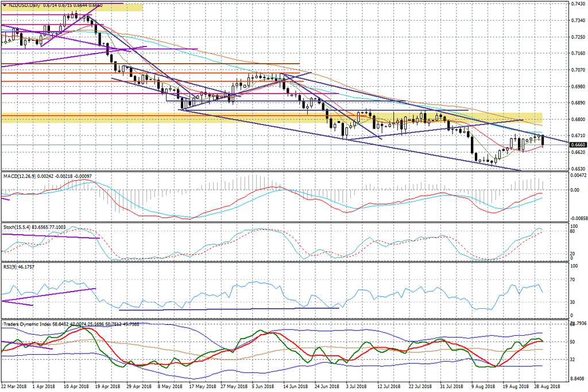This screenshot has width=588, height=392.
Task: Click the 0.6620 price axis value
Action: [x=578, y=152]
